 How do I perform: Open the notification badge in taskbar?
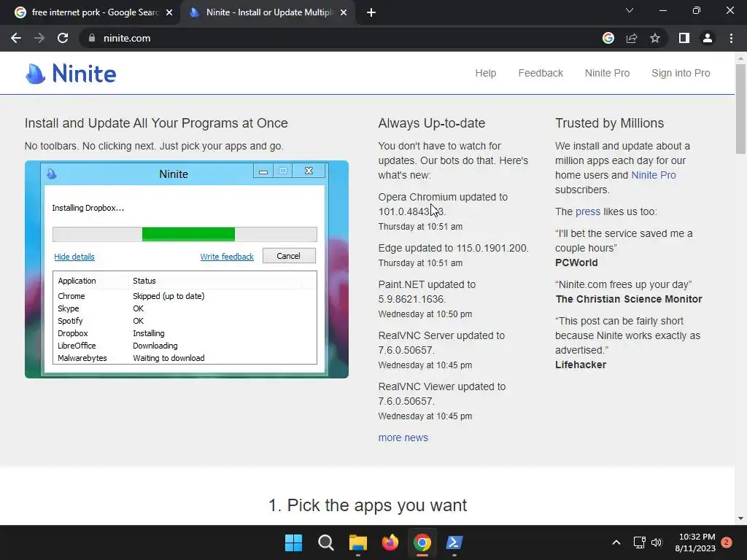pyautogui.click(x=727, y=542)
